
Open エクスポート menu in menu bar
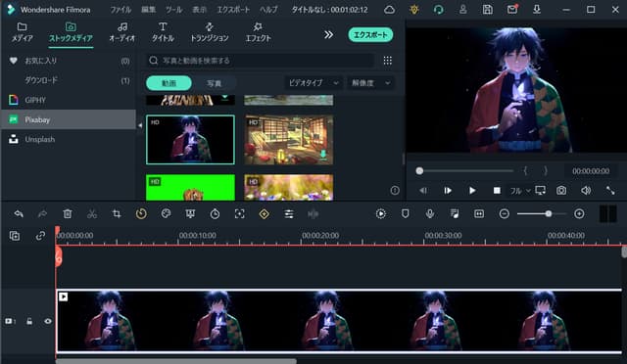233,10
